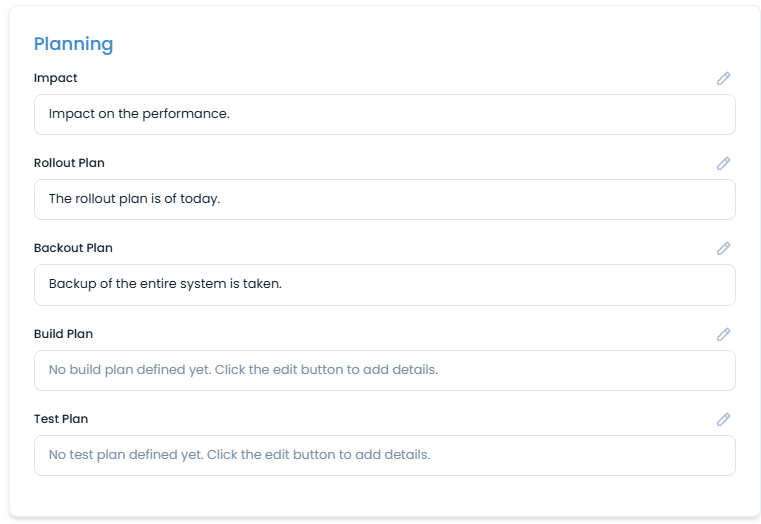Select the Rollout Plan label
The height and width of the screenshot is (524, 761).
tap(69, 163)
